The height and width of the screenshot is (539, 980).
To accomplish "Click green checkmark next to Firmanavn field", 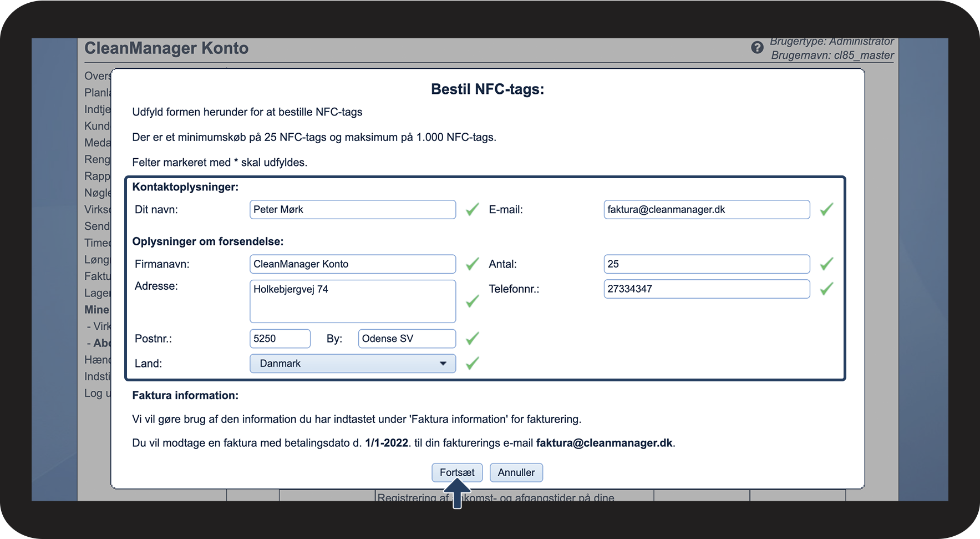I will point(472,264).
